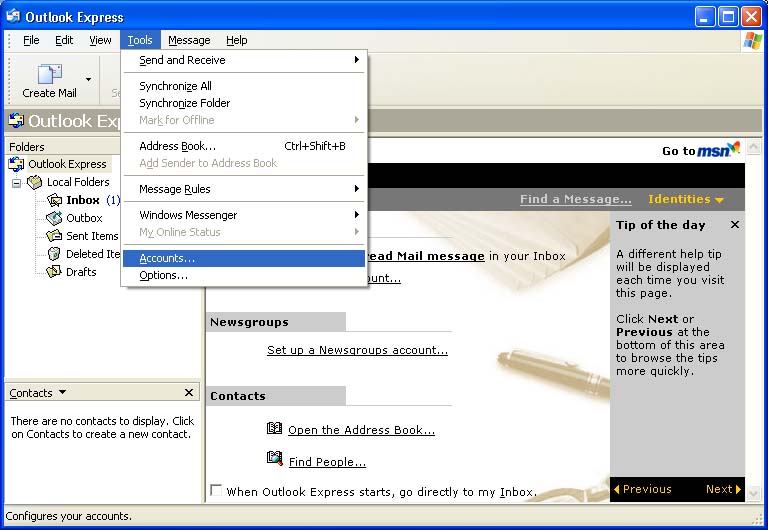
Task: Open the Create Mail dropdown arrow
Action: (x=88, y=79)
